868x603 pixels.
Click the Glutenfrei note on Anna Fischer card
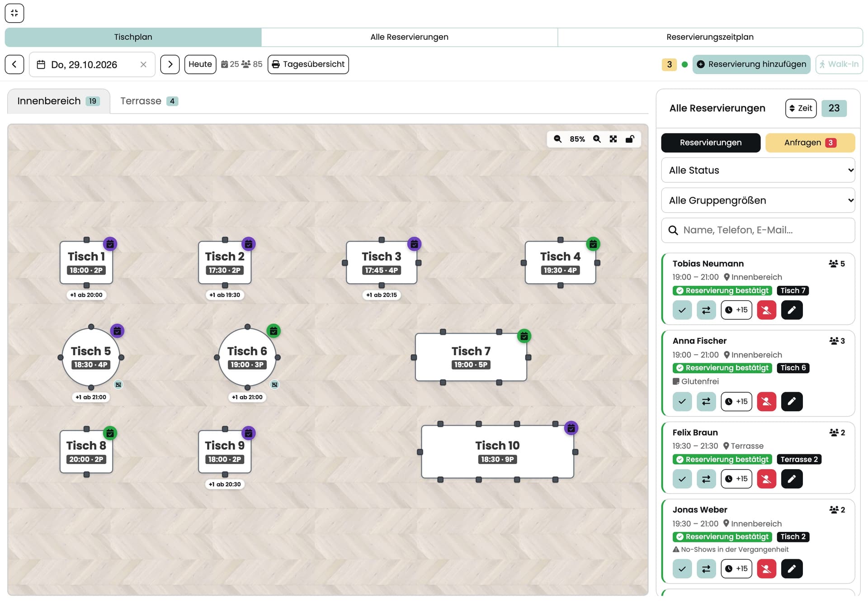pos(696,381)
